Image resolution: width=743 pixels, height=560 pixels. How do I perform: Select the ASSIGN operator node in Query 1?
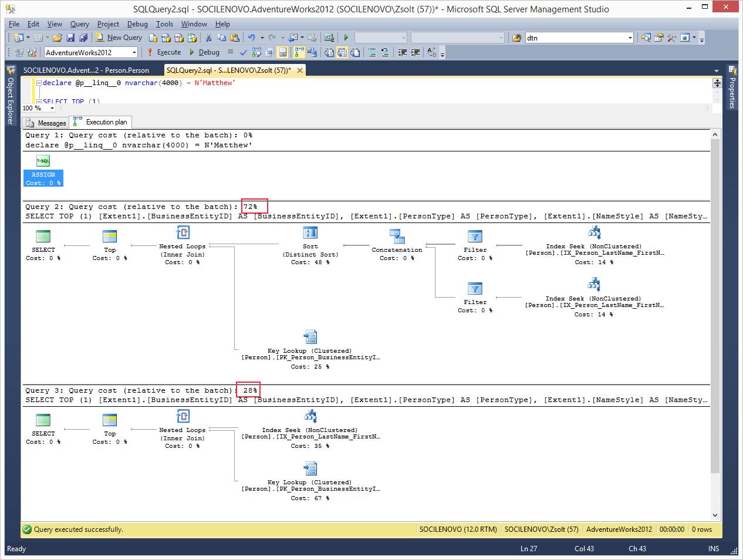pos(43,170)
